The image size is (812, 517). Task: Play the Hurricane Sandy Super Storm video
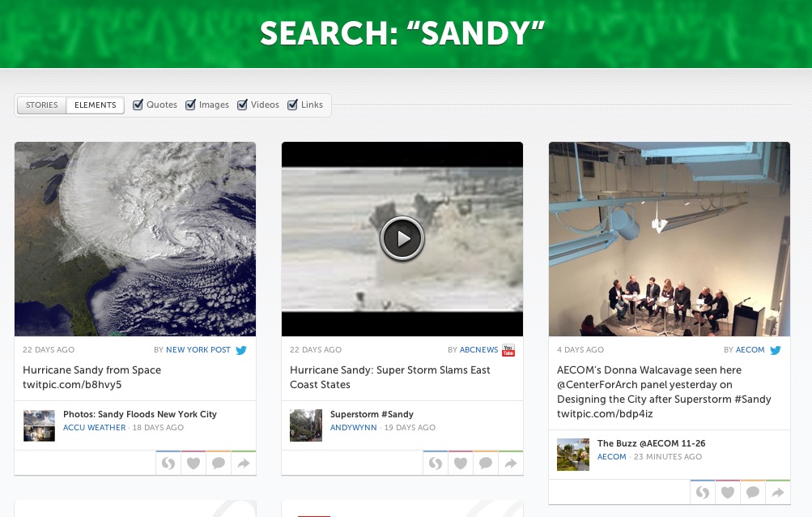(x=402, y=238)
